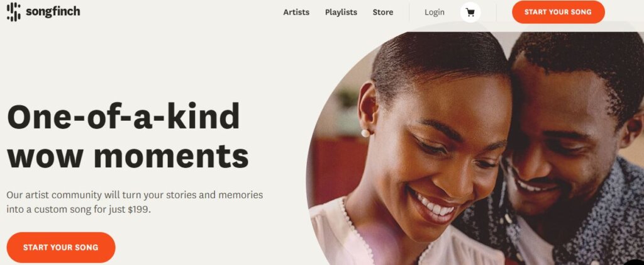Click the Login link
The width and height of the screenshot is (644, 265).
click(x=435, y=13)
